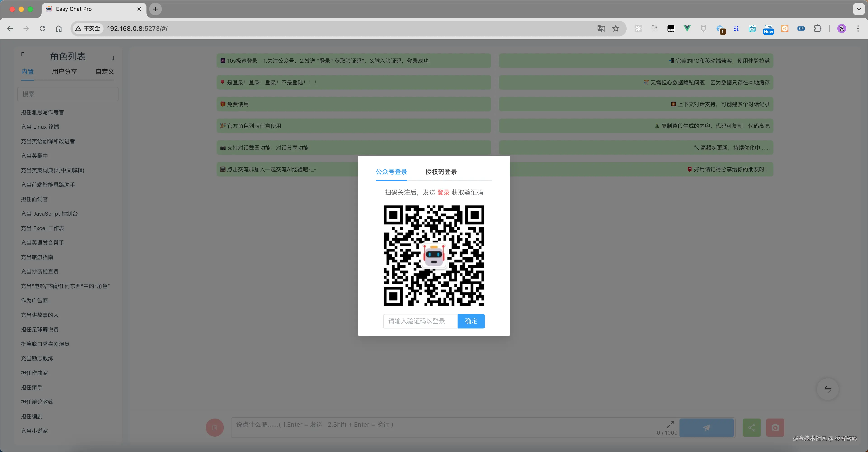
Task: Choose the 充当励志教练 role
Action: coord(37,359)
